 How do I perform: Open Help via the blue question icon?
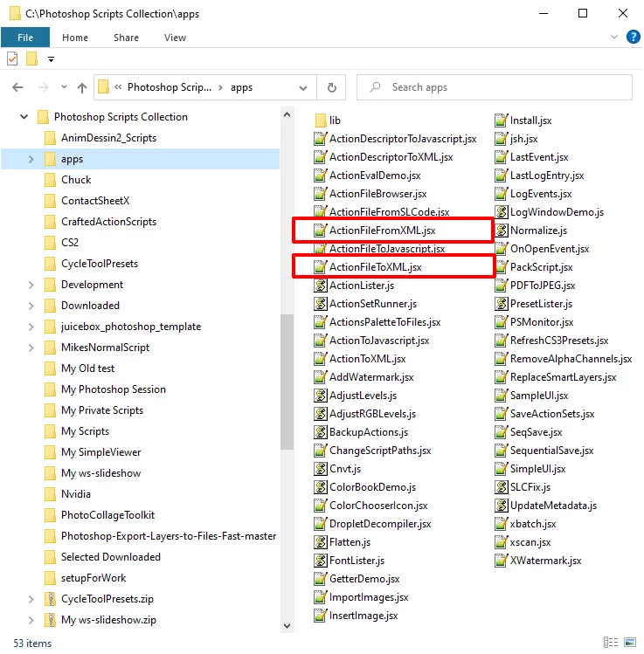tap(634, 37)
